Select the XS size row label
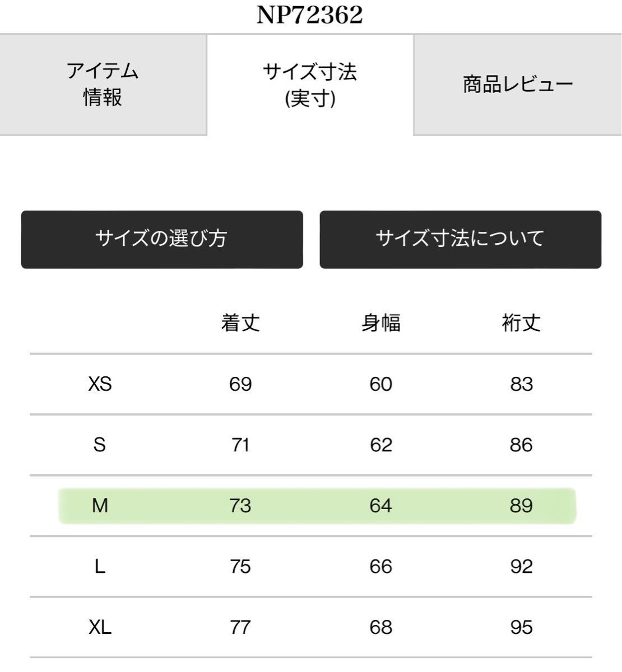 pos(100,384)
